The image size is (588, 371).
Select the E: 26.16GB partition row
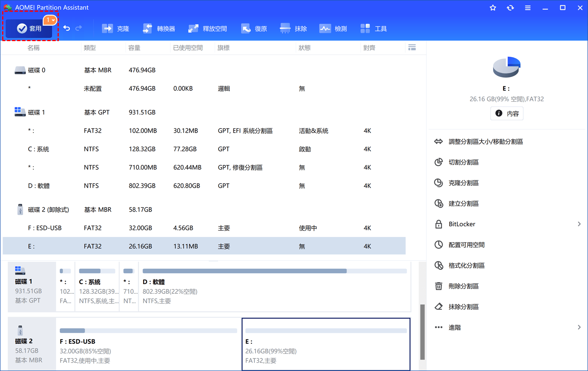tap(204, 246)
